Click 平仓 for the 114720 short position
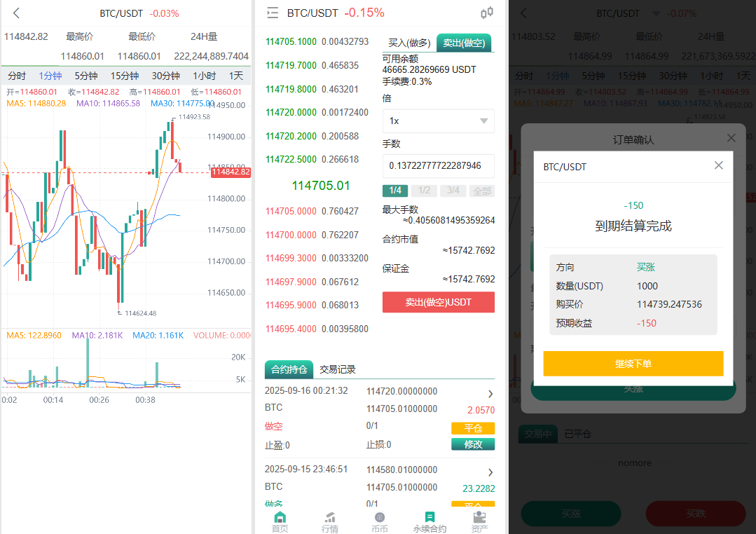This screenshot has width=756, height=534. pyautogui.click(x=473, y=428)
